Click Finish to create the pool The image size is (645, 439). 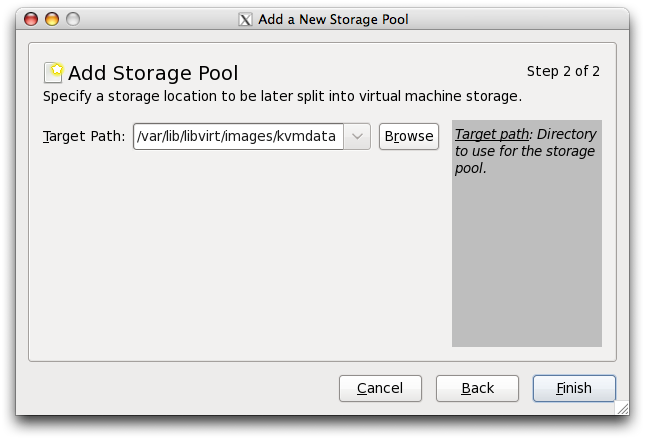pos(574,388)
